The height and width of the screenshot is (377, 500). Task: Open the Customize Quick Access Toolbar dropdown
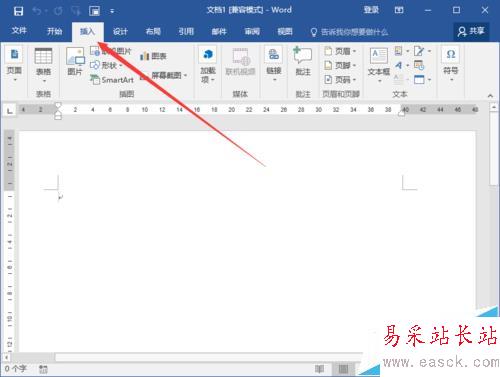pos(112,11)
